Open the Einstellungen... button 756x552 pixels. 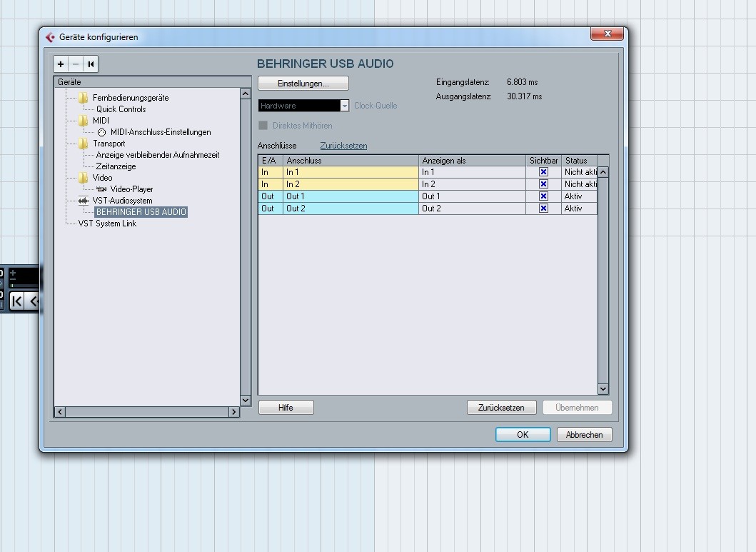tap(303, 84)
